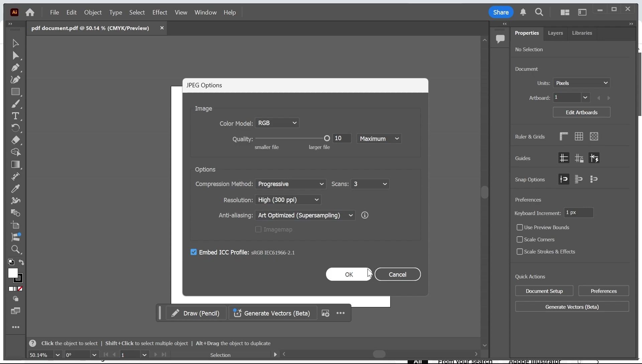Select the Direct Selection tool
The height and width of the screenshot is (364, 642).
15,55
